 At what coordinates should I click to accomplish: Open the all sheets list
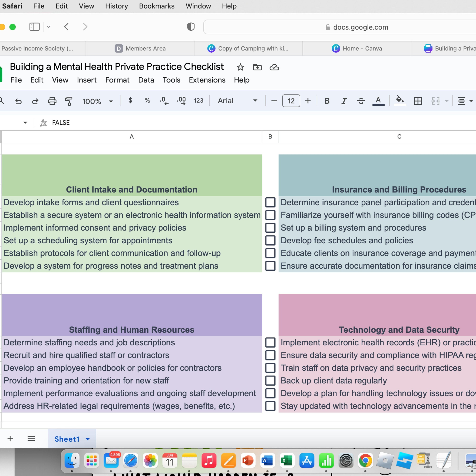point(31,439)
